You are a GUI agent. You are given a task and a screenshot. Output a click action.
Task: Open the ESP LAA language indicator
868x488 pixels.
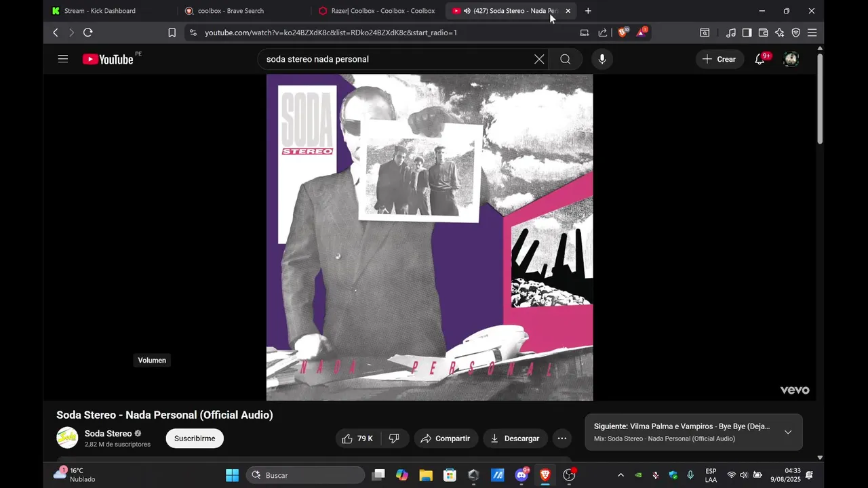[x=711, y=475]
